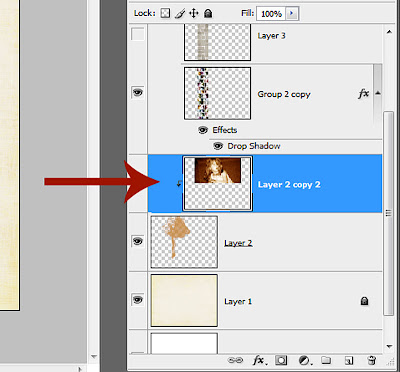Create new fill or adjustment layer
This screenshot has width=400, height=372.
[304, 360]
